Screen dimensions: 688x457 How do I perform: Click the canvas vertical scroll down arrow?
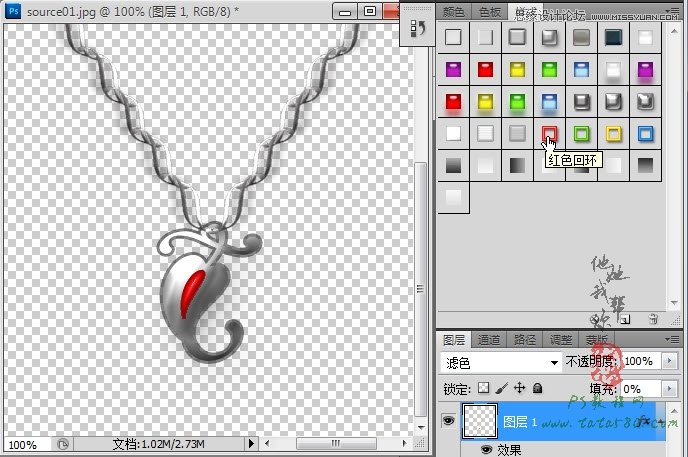[x=421, y=427]
